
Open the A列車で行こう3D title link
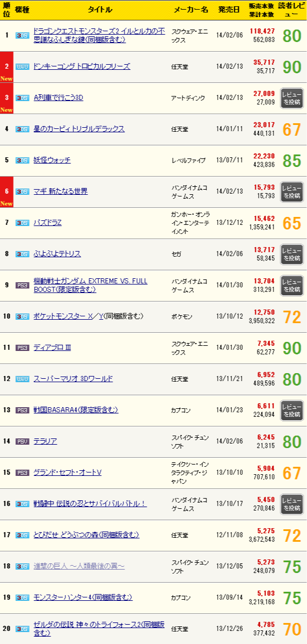coord(59,98)
